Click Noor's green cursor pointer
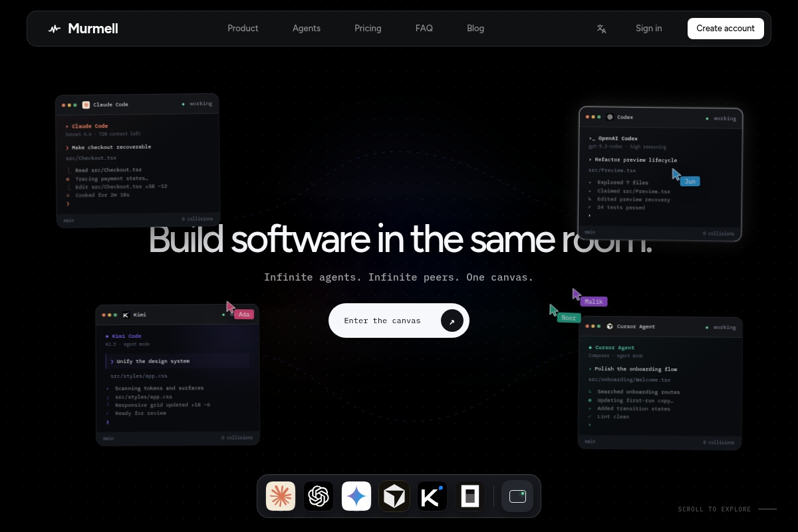The width and height of the screenshot is (798, 532). pyautogui.click(x=553, y=310)
